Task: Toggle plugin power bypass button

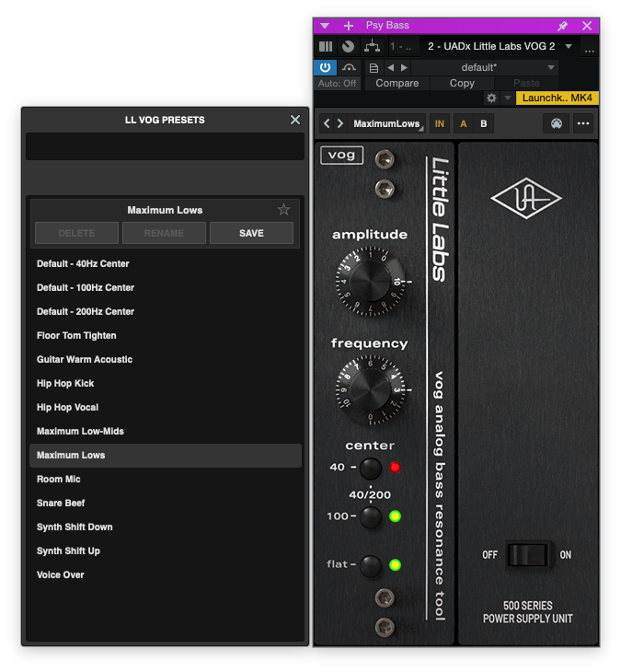Action: pos(325,67)
